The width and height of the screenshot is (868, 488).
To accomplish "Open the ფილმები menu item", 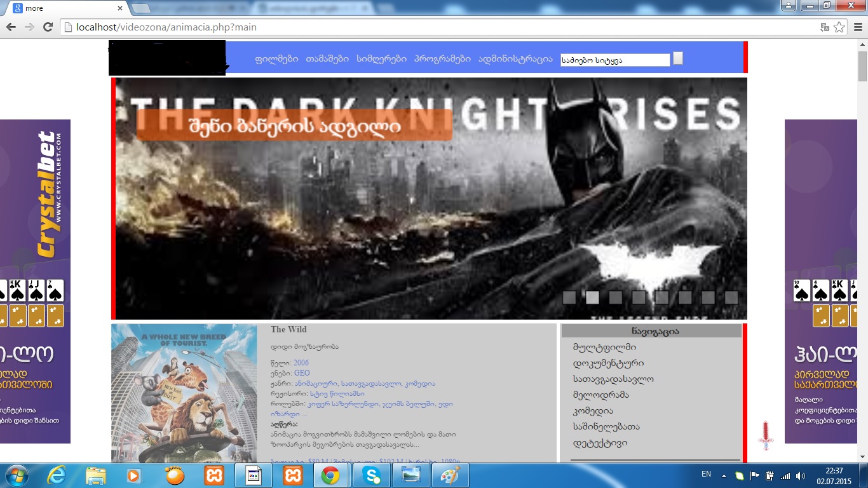I will (x=276, y=58).
